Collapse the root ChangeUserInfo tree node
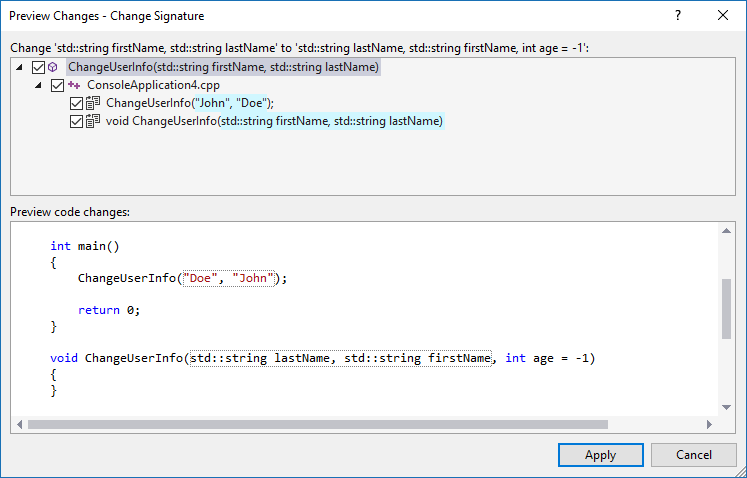Viewport: 747px width, 478px height. 23,67
